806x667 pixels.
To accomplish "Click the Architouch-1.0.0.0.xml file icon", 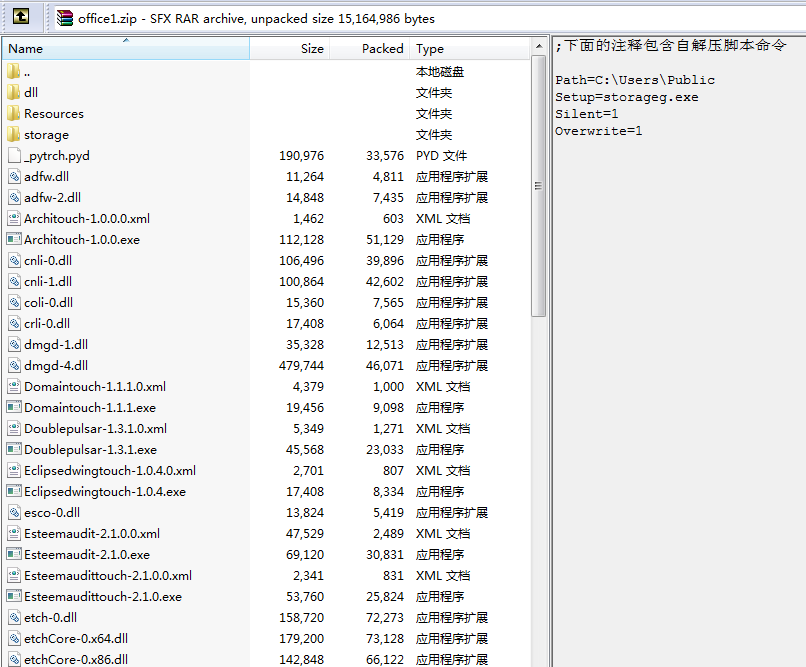I will pos(14,219).
